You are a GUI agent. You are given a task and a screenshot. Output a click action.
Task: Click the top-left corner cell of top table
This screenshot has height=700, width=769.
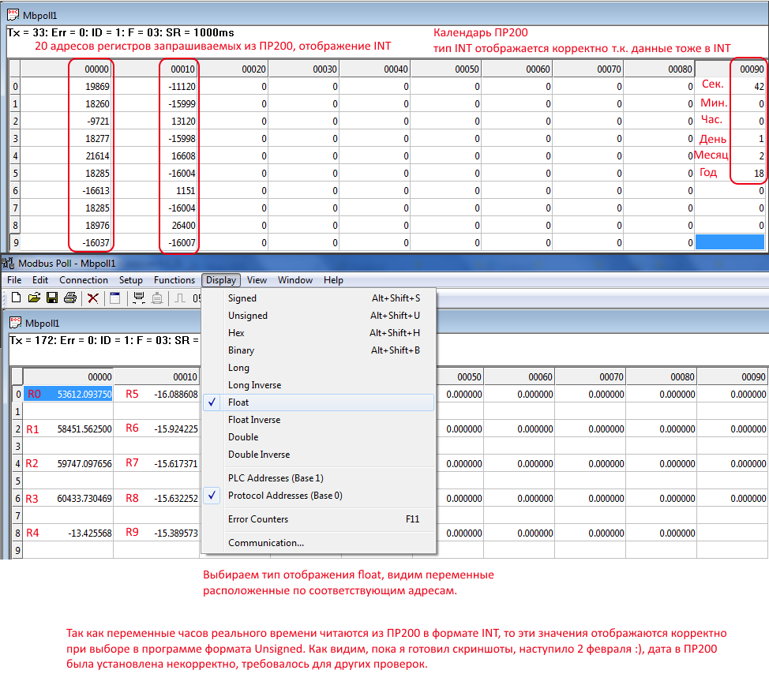click(15, 69)
